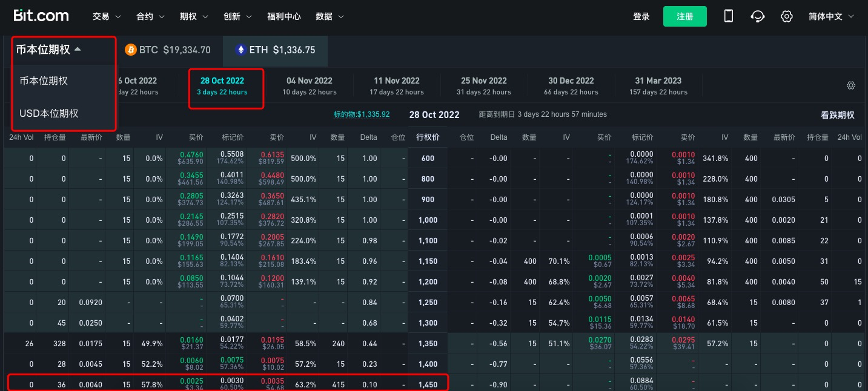Collapse the 币本位期权 dropdown selector
Image resolution: width=868 pixels, height=391 pixels.
(48, 50)
